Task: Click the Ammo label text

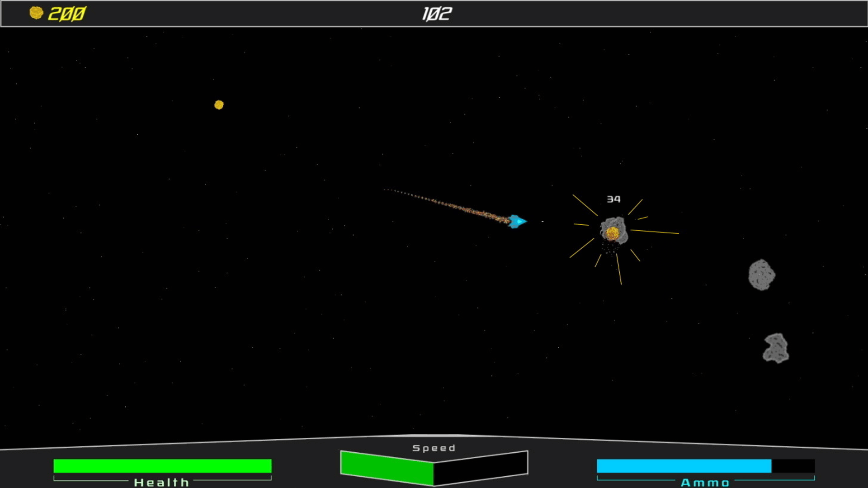Action: pyautogui.click(x=705, y=483)
